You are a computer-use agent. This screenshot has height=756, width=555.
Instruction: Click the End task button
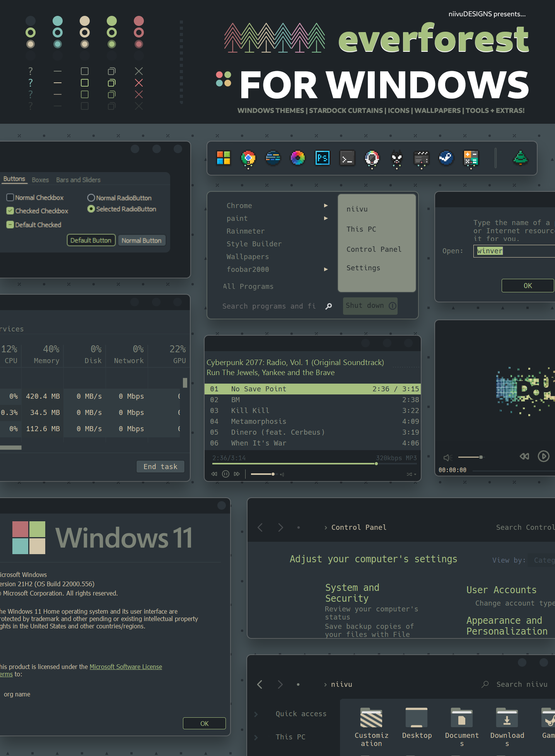(161, 467)
